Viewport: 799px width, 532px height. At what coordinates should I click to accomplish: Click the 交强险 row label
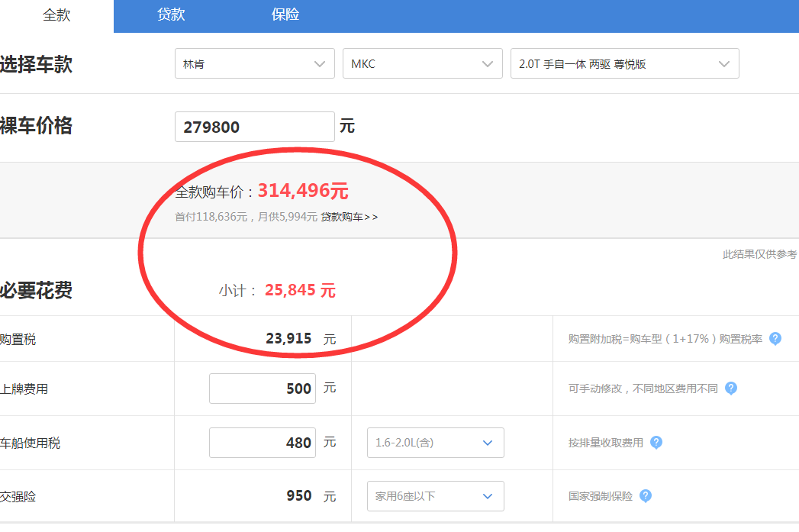tap(18, 496)
